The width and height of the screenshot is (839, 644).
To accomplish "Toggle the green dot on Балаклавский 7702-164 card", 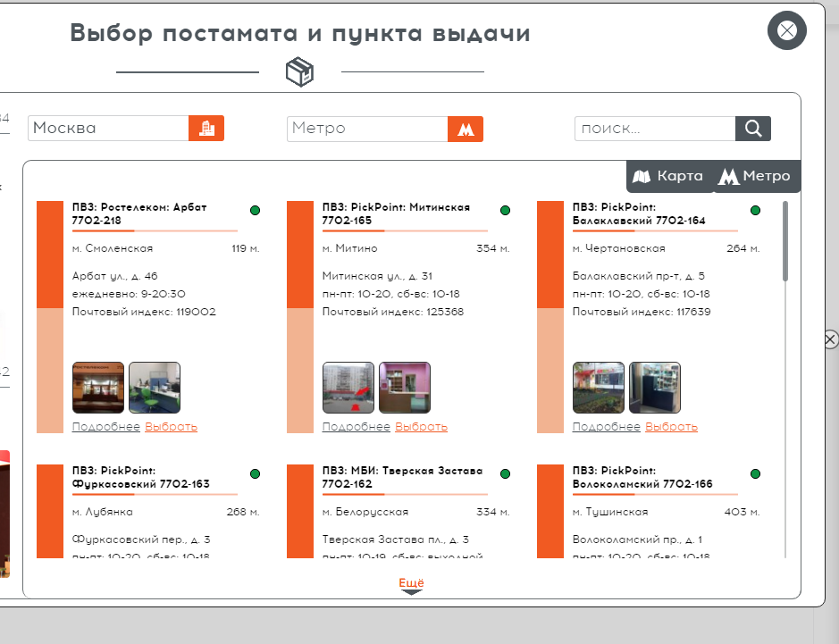I will 756,210.
